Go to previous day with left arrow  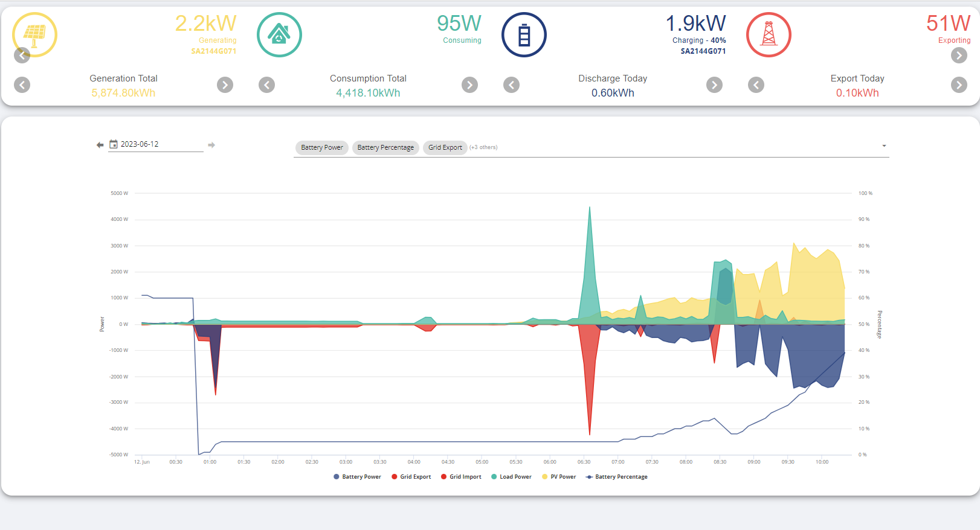(x=100, y=145)
